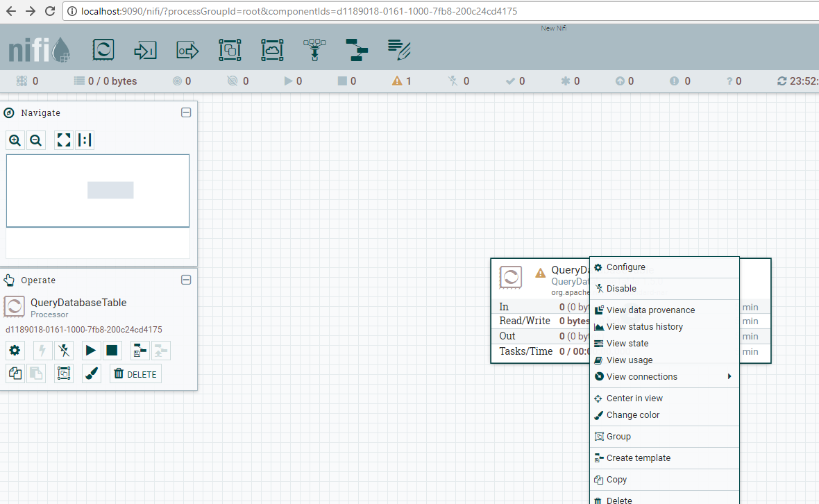Click the running components count in status bar
Image resolution: width=819 pixels, height=504 pixels.
[x=293, y=81]
